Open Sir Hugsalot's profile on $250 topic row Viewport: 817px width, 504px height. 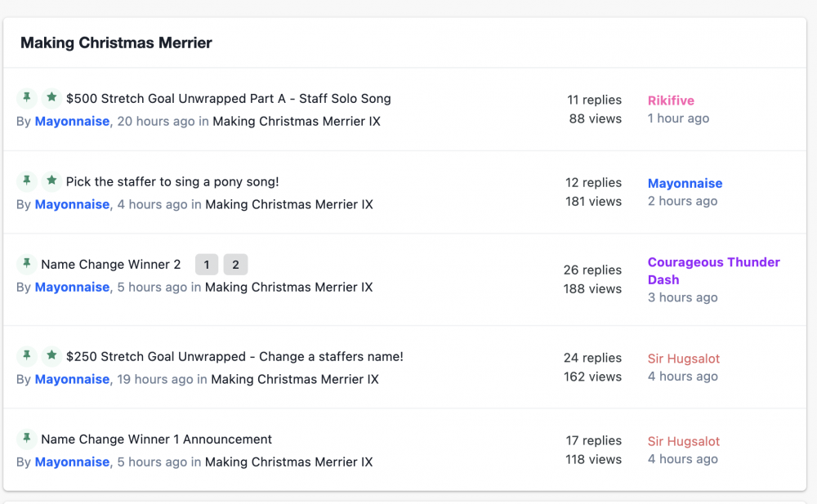click(x=684, y=359)
